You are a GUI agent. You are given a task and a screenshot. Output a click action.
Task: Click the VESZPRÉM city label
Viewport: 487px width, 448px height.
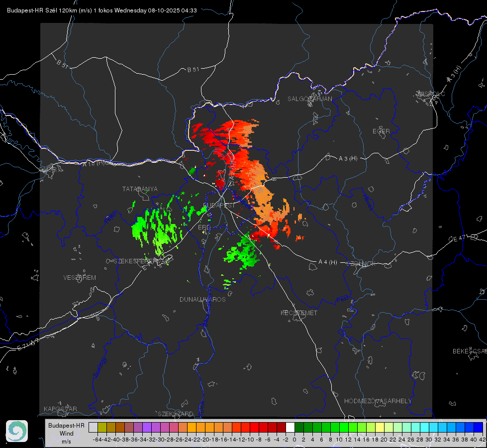(80, 277)
